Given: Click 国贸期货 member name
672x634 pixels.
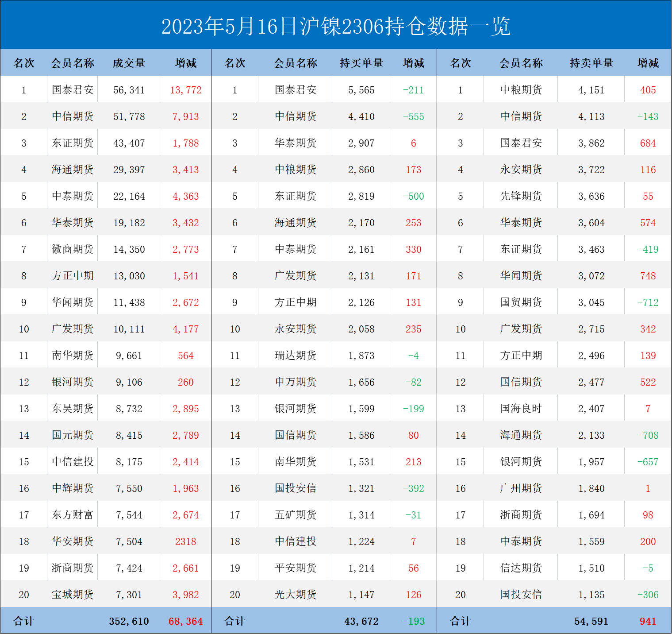Looking at the screenshot, I should (x=521, y=302).
